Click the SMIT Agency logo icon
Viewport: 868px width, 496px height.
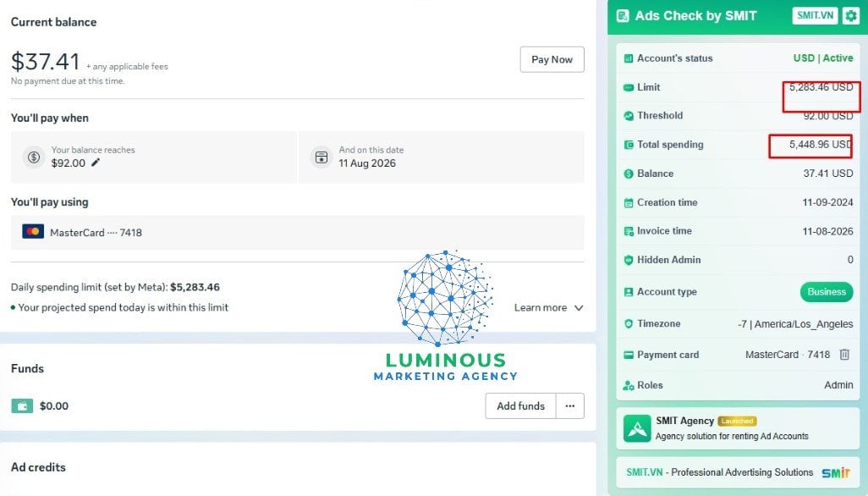637,428
